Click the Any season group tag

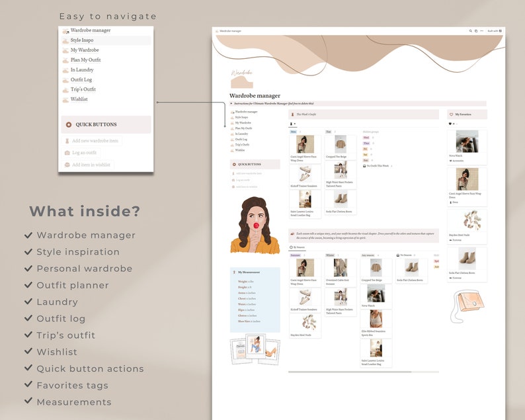coord(368,255)
